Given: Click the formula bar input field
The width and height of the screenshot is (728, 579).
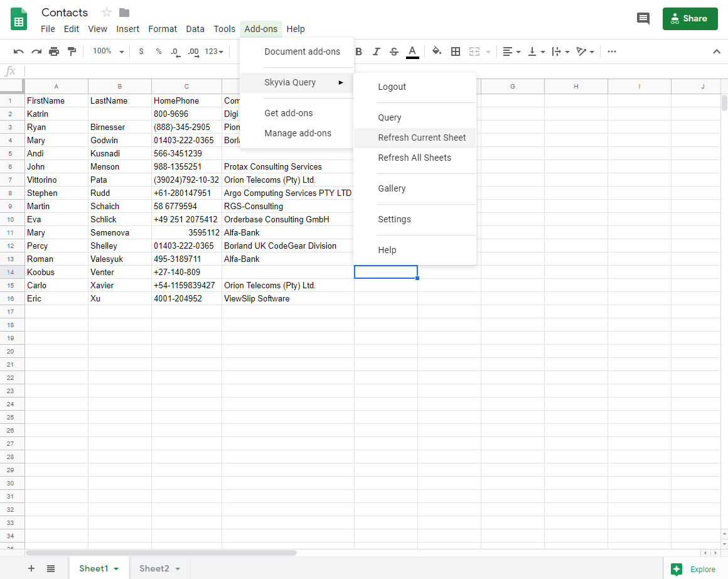Looking at the screenshot, I should (x=370, y=71).
